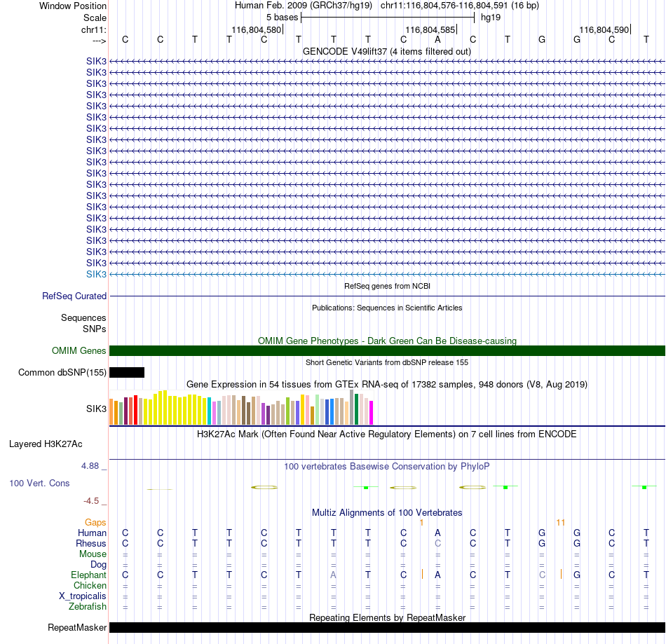
Task: Click the Elephant species label
Action: 88,575
